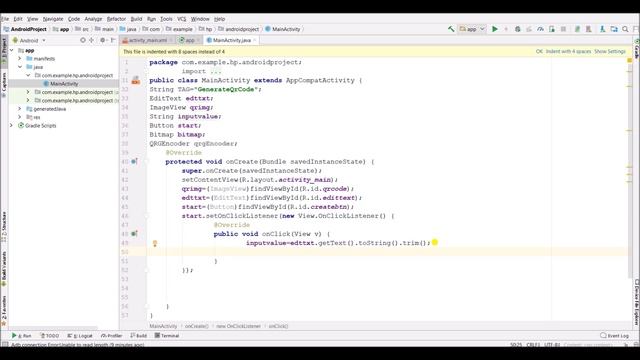The height and width of the screenshot is (360, 640).
Task: Toggle the Device File Explorer side tab
Action: 636,302
